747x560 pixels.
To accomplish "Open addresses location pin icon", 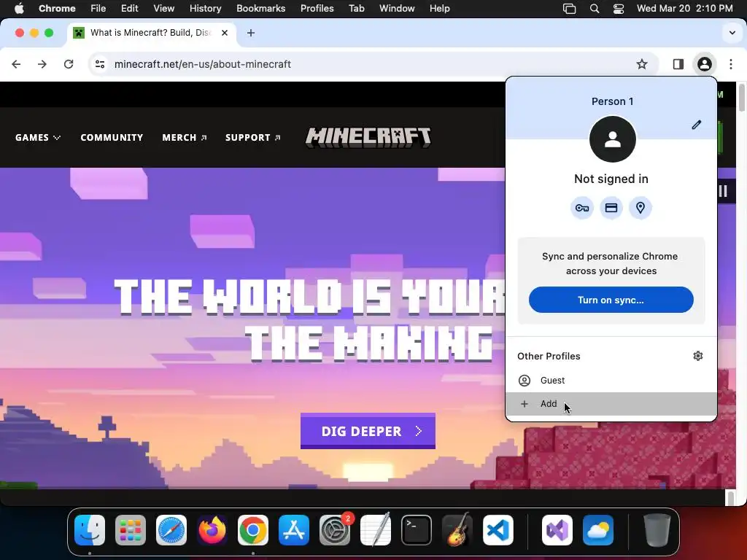I will coord(640,208).
